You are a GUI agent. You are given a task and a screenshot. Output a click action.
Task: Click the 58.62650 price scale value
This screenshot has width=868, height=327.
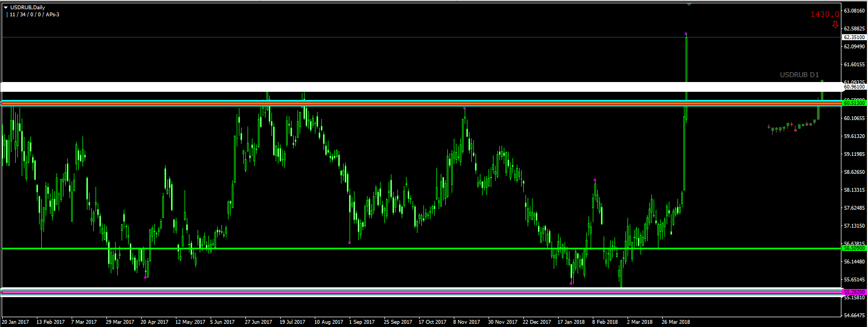(x=854, y=172)
